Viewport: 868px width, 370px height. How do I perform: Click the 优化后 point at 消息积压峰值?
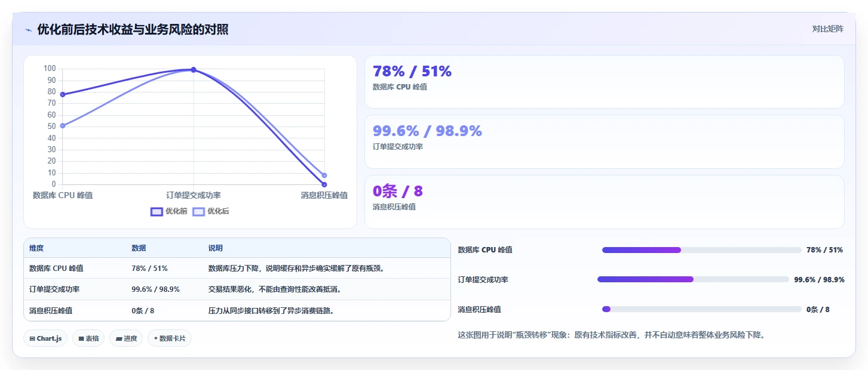pos(324,175)
